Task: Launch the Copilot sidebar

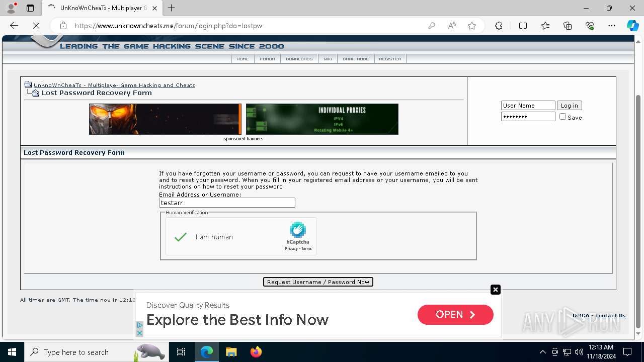Action: [x=632, y=26]
